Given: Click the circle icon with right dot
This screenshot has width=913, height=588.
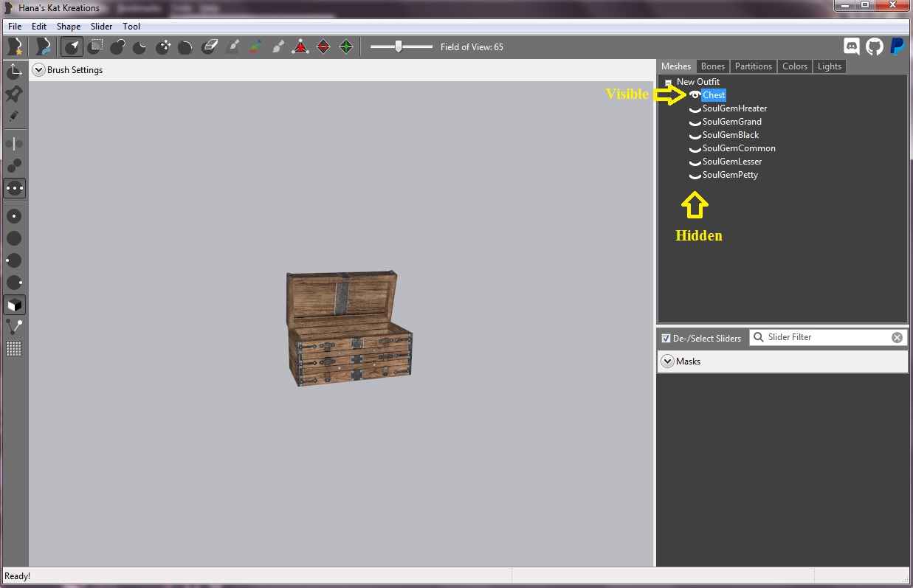Looking at the screenshot, I should click(x=14, y=283).
